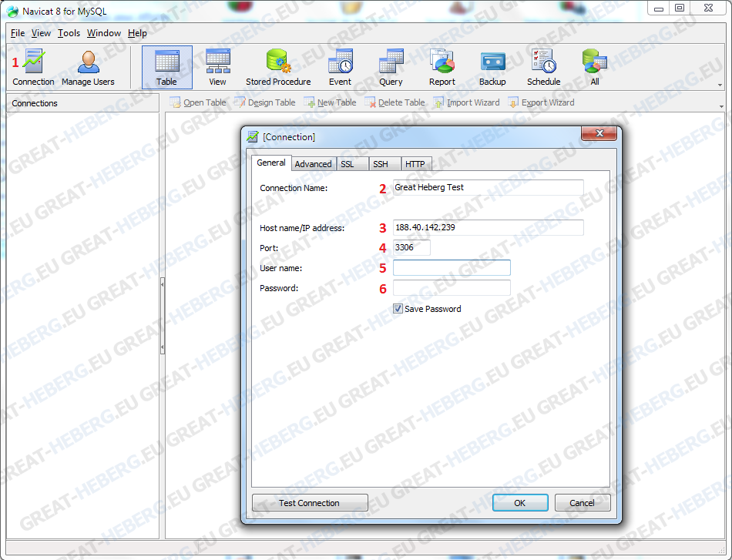Click the Test Connection button
The image size is (732, 560).
pyautogui.click(x=310, y=503)
